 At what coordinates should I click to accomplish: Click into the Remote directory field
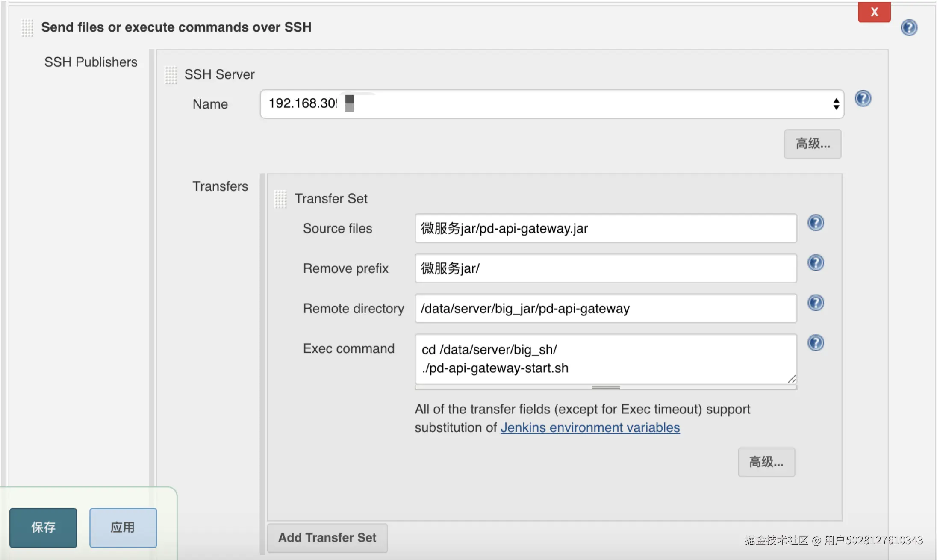(x=605, y=308)
